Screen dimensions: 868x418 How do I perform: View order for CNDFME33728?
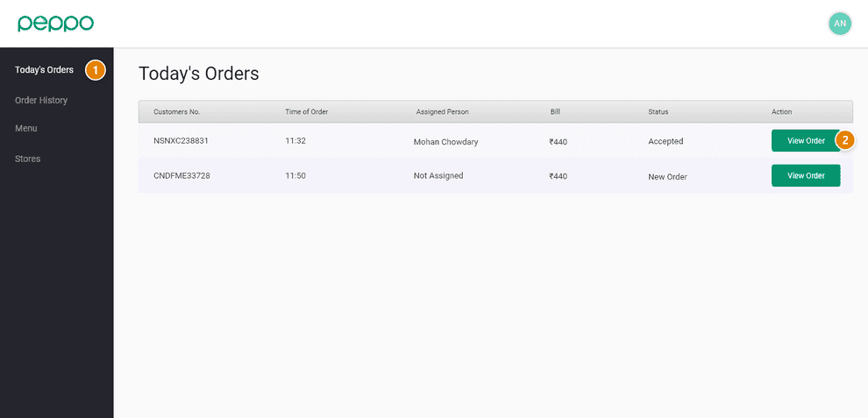coord(805,175)
